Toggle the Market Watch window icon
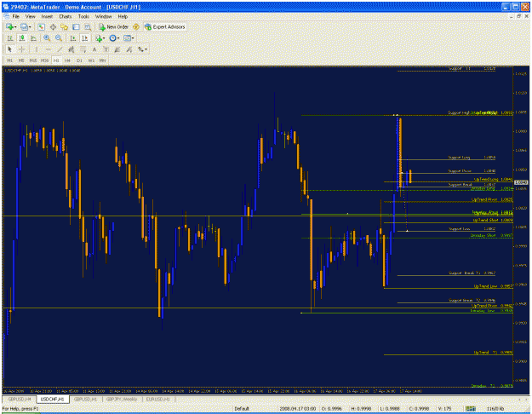 tap(42, 26)
